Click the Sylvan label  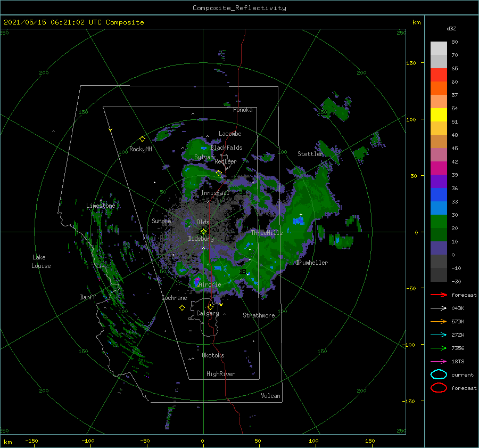point(204,157)
